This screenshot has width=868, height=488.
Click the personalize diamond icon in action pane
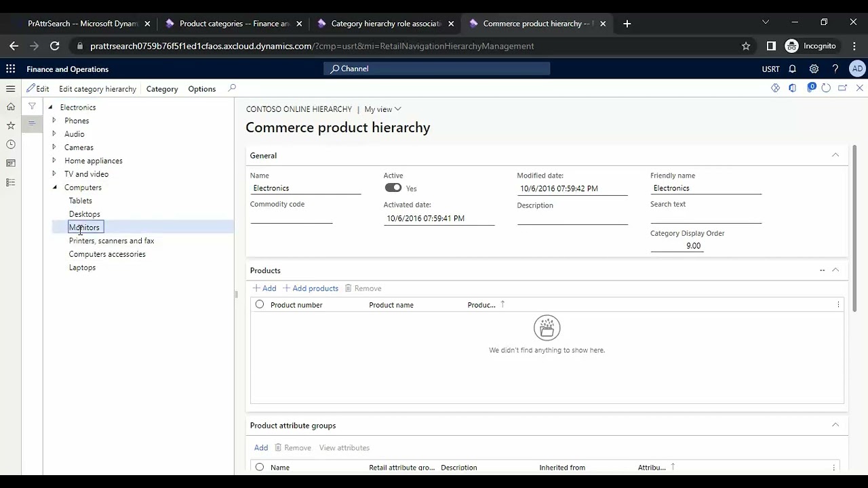[x=775, y=88]
